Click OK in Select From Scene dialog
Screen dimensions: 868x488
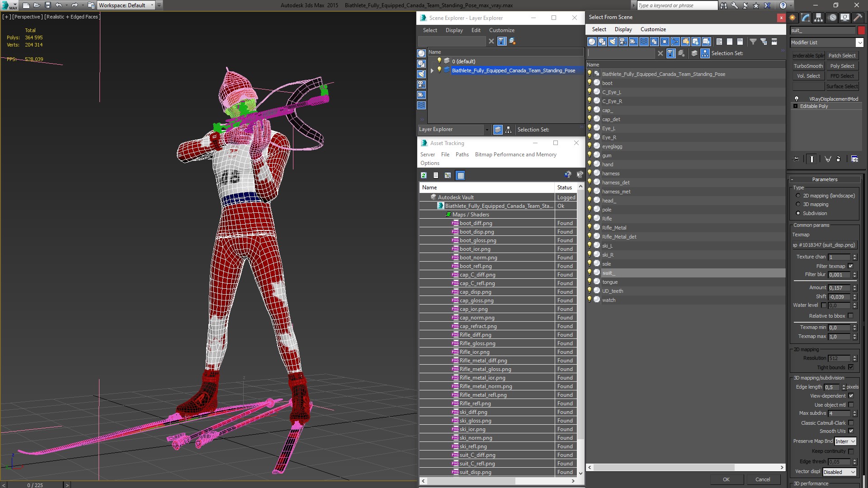[726, 479]
